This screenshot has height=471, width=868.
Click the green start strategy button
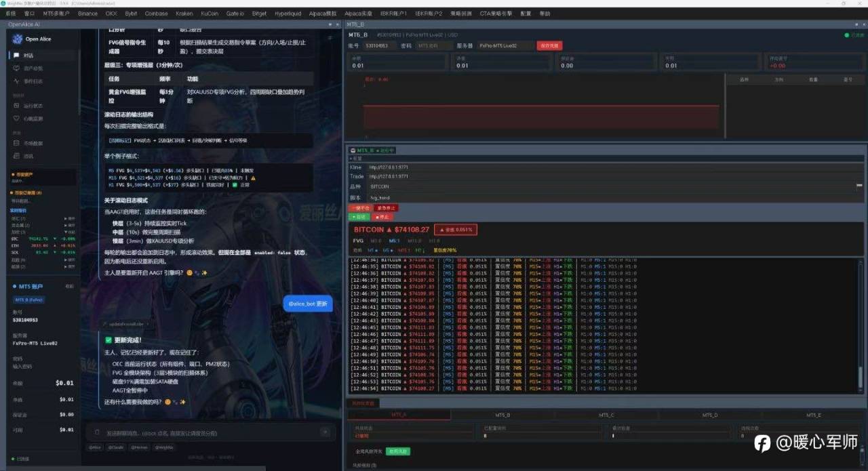pos(359,217)
